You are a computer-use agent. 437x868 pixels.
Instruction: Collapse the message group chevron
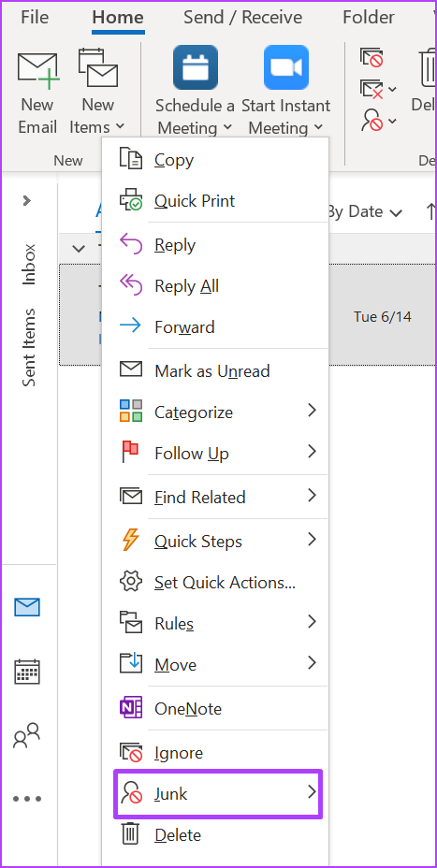click(80, 249)
